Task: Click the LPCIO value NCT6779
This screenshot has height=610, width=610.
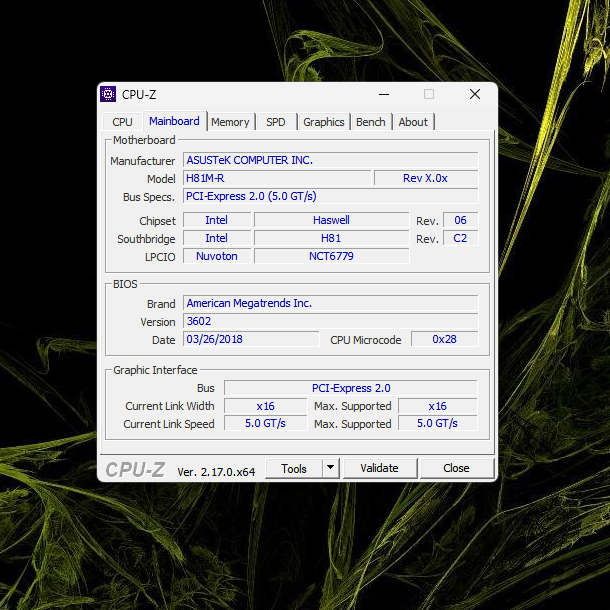Action: (331, 256)
